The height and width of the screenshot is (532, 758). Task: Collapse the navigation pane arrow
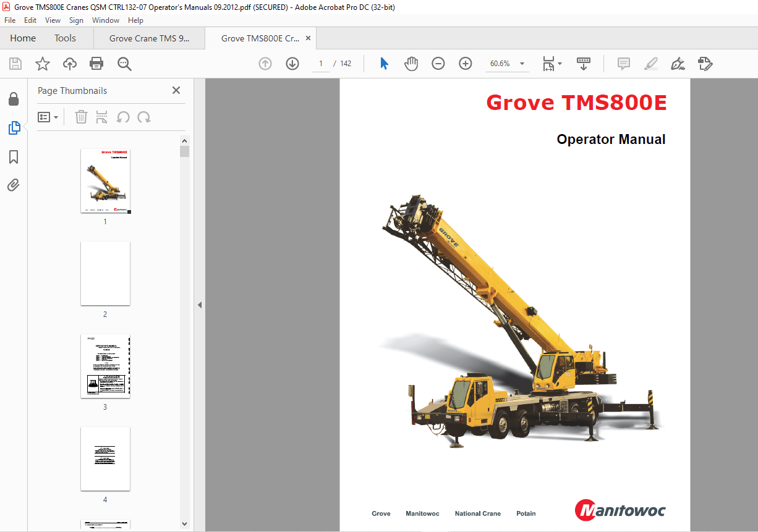click(x=200, y=305)
